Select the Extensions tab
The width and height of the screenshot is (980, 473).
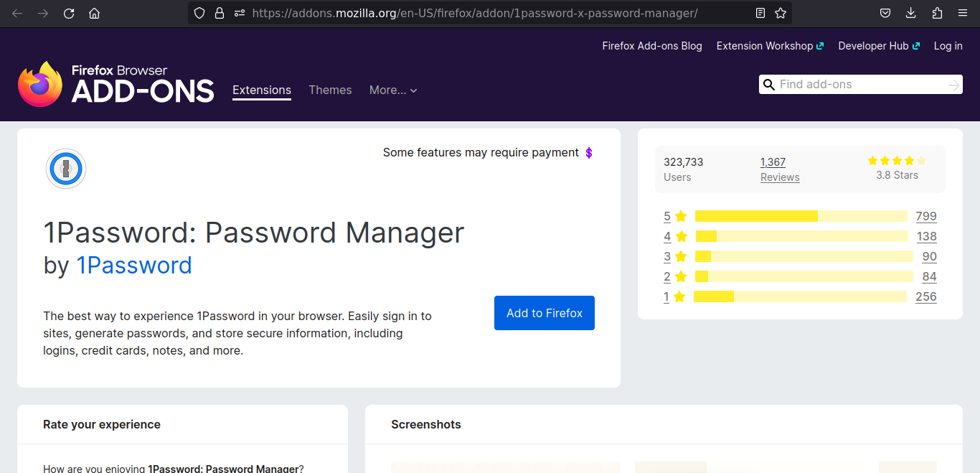(261, 90)
